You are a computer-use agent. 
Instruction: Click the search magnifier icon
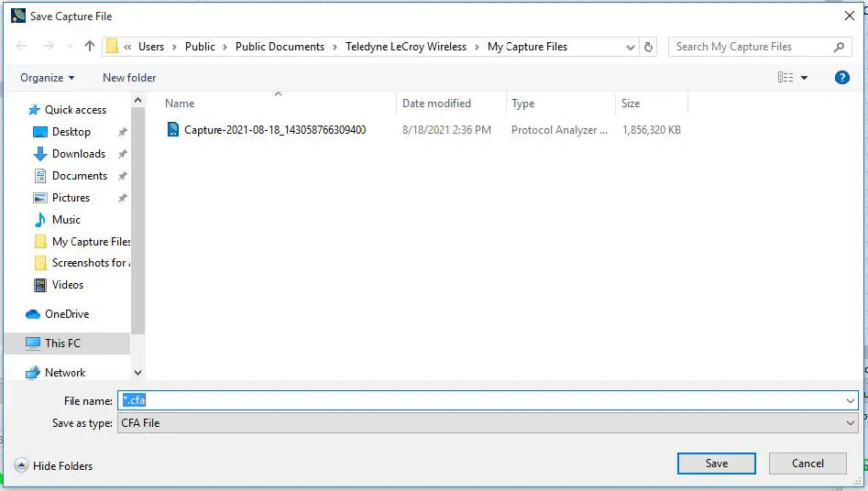click(840, 47)
